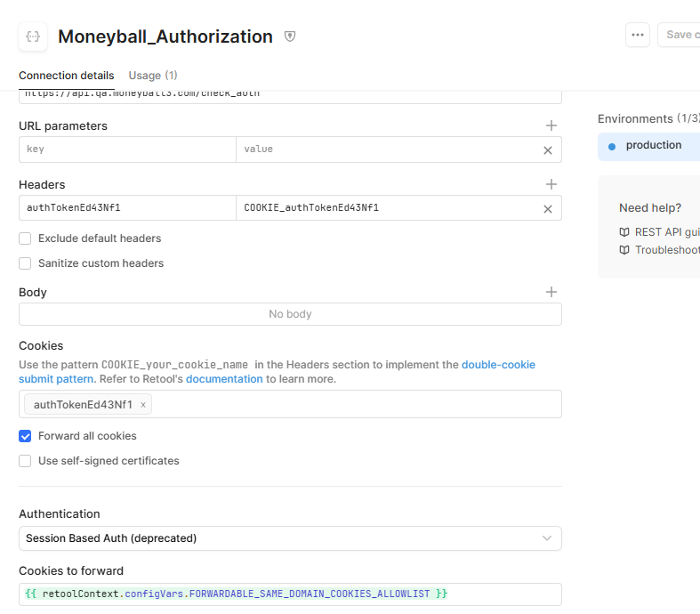This screenshot has width=700, height=614.
Task: Uncheck Forward all cookies
Action: click(x=25, y=436)
